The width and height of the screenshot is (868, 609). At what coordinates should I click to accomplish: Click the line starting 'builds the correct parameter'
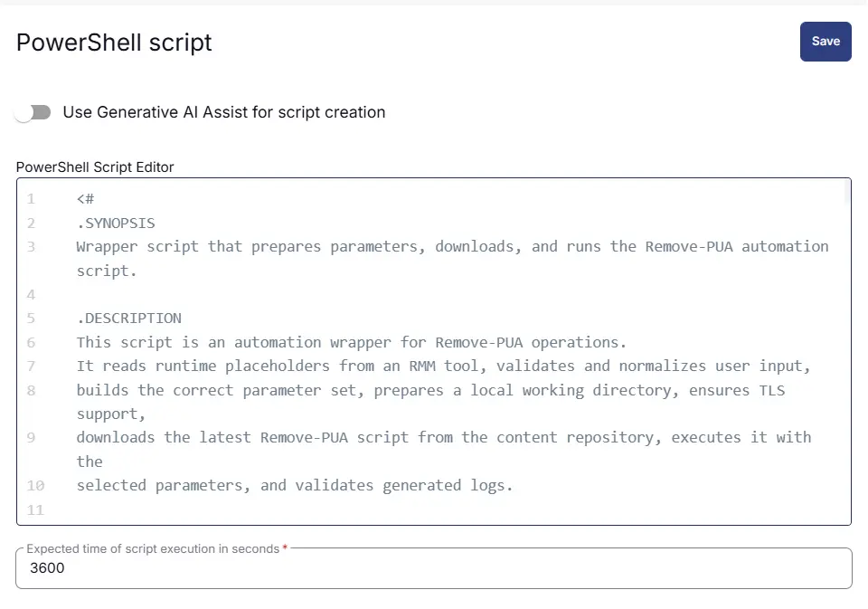(x=436, y=390)
